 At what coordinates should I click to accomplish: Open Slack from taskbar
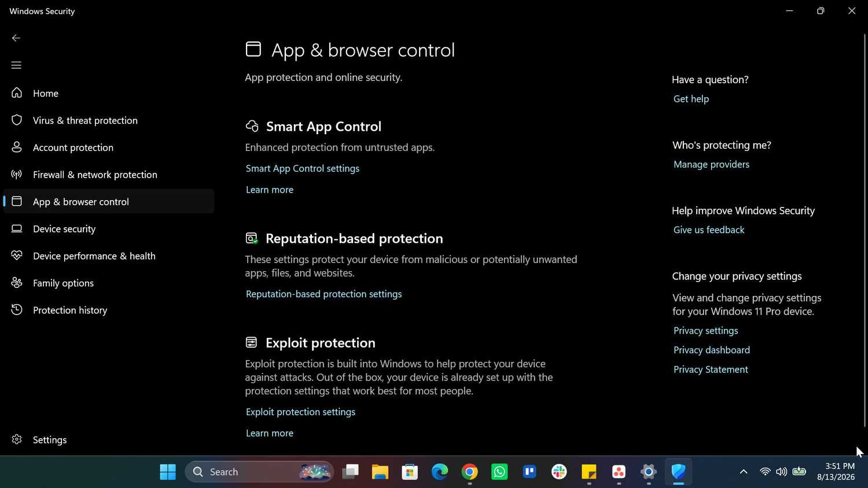tap(559, 472)
